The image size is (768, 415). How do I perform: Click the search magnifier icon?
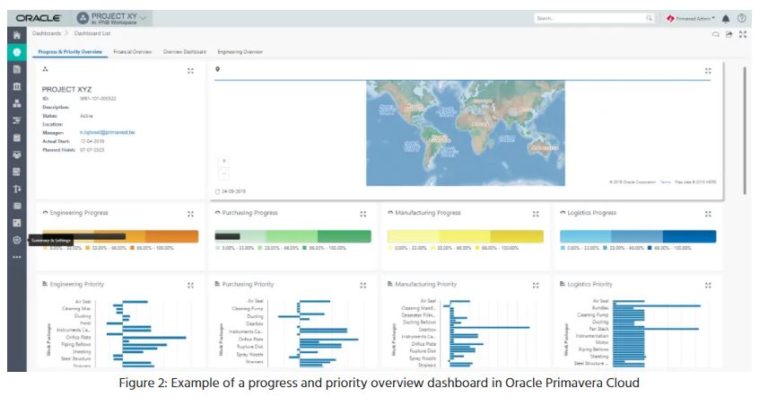pyautogui.click(x=649, y=18)
